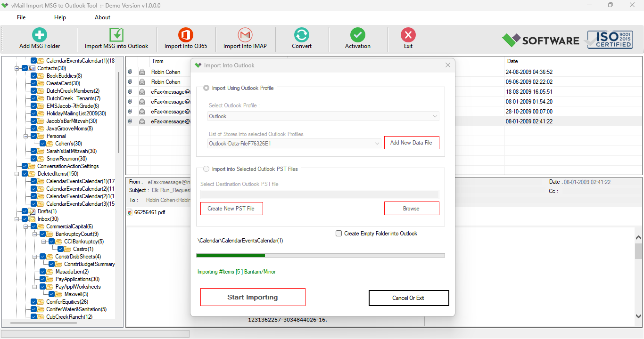Click the BookBuddies(8) folder icon
The height and width of the screenshot is (339, 644).
coord(41,76)
